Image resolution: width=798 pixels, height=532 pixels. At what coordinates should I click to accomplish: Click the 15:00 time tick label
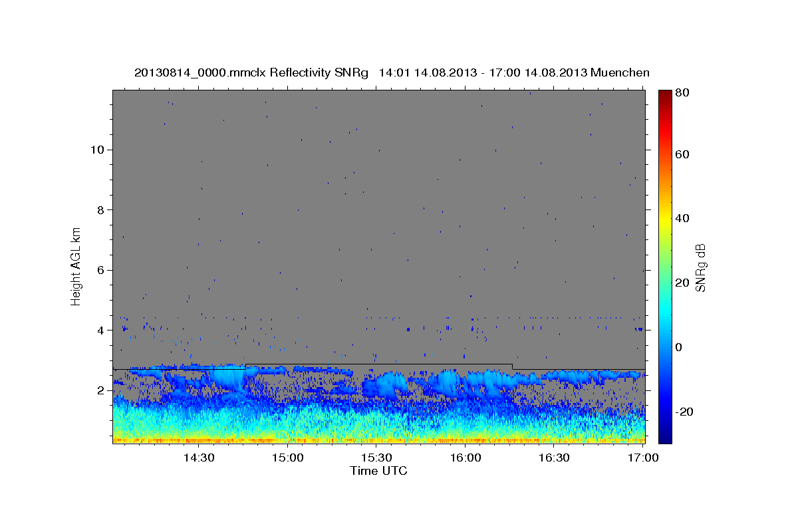click(287, 458)
